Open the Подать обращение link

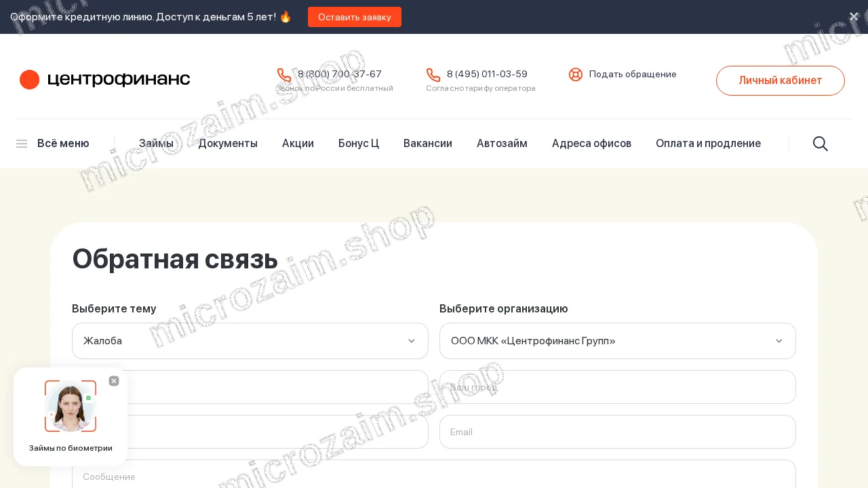click(633, 75)
